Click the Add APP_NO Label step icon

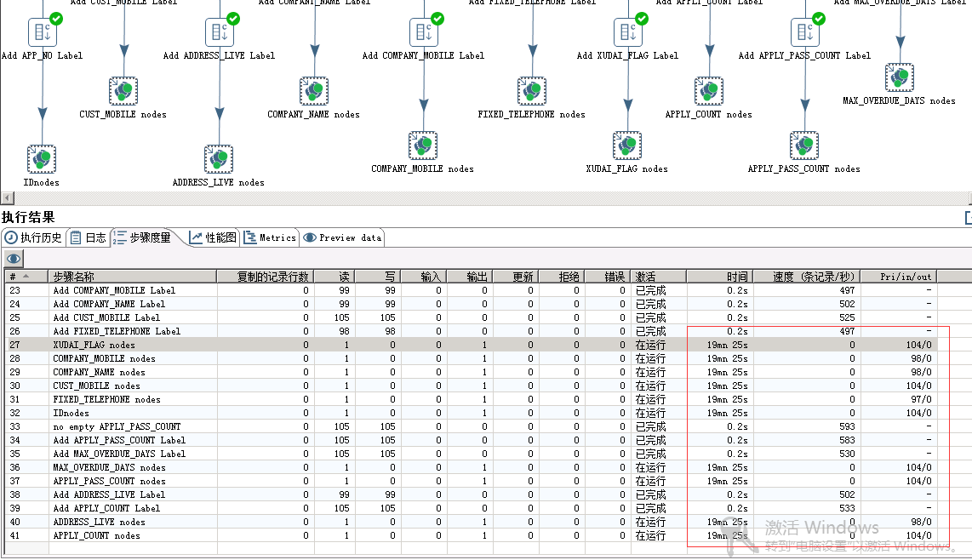(x=43, y=31)
